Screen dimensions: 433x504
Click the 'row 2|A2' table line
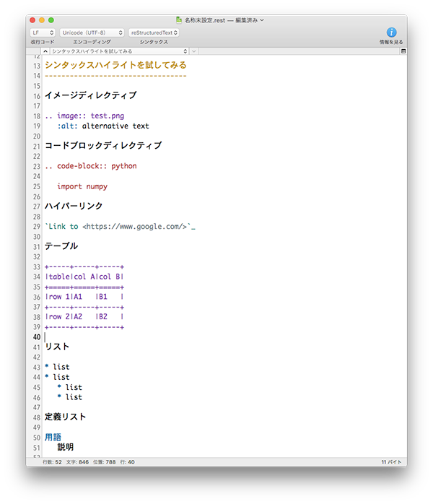(84, 317)
